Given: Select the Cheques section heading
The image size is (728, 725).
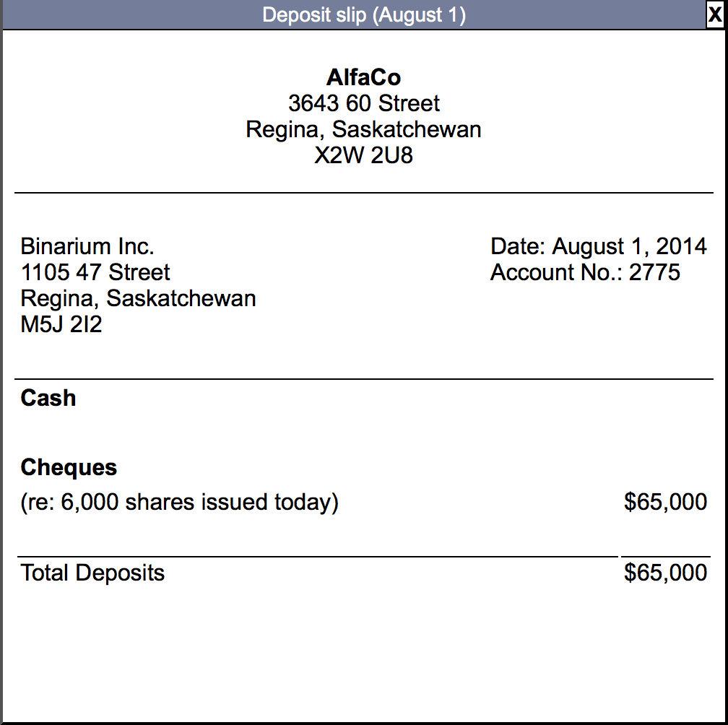Looking at the screenshot, I should point(69,467).
